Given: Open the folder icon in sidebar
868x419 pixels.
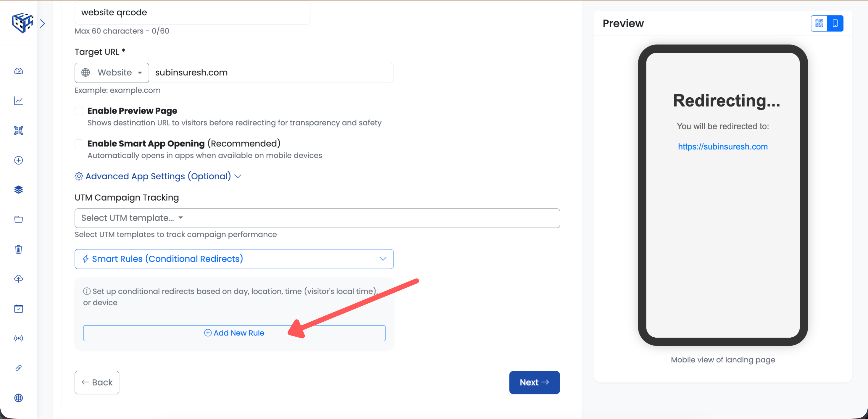Looking at the screenshot, I should point(19,220).
